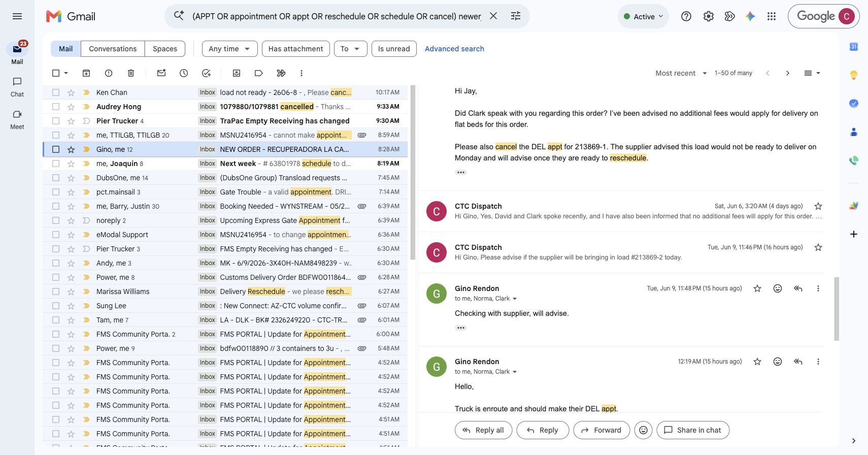Open Labels toolbar icon
This screenshot has height=455, width=868.
259,73
